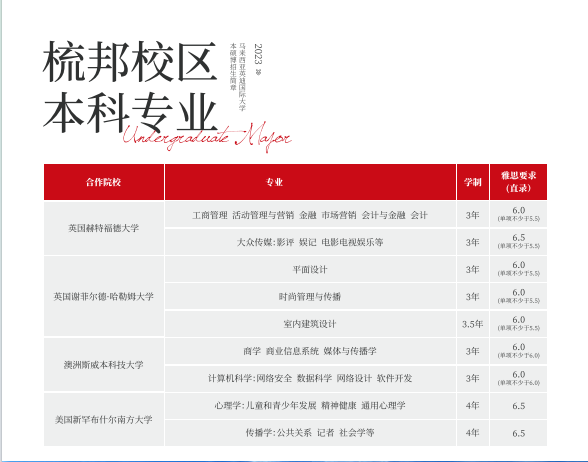Click the 市场营销 major

pyautogui.click(x=339, y=215)
